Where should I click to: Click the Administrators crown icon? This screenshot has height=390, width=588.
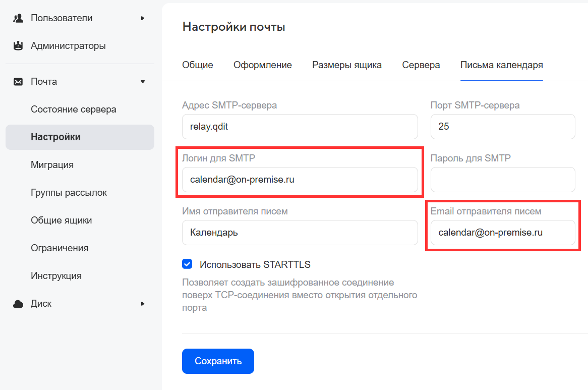pos(19,46)
